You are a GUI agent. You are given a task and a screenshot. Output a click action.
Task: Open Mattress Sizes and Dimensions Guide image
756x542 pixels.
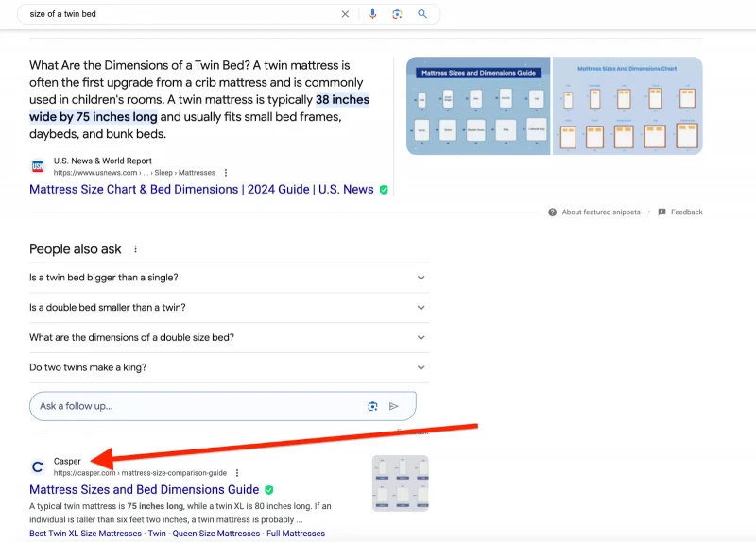click(x=478, y=106)
